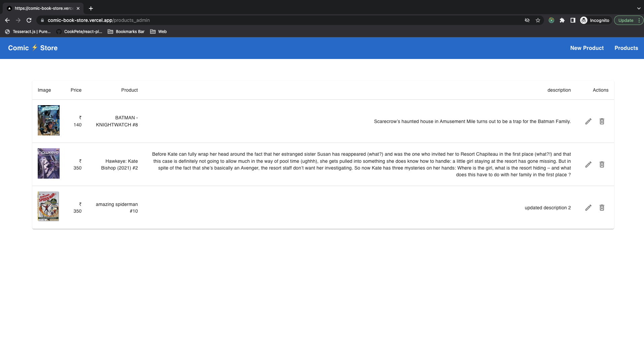The width and height of the screenshot is (644, 364).
Task: Click the Hawkeye cover thumbnail
Action: point(48,163)
